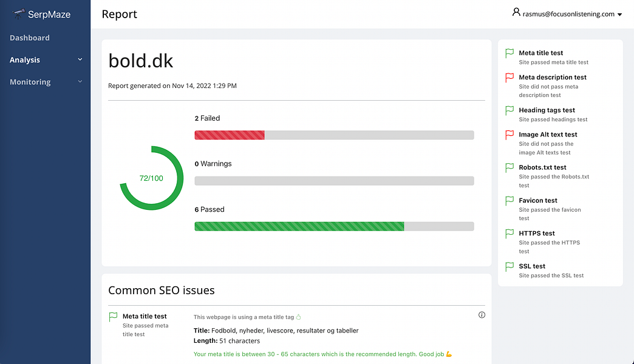This screenshot has height=364, width=634.
Task: Click the green Passed progress bar
Action: pyautogui.click(x=299, y=226)
